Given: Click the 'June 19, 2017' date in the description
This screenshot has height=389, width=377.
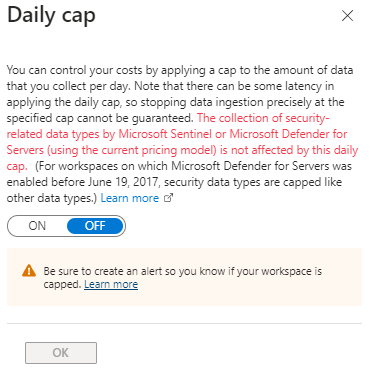Looking at the screenshot, I should 123,182.
